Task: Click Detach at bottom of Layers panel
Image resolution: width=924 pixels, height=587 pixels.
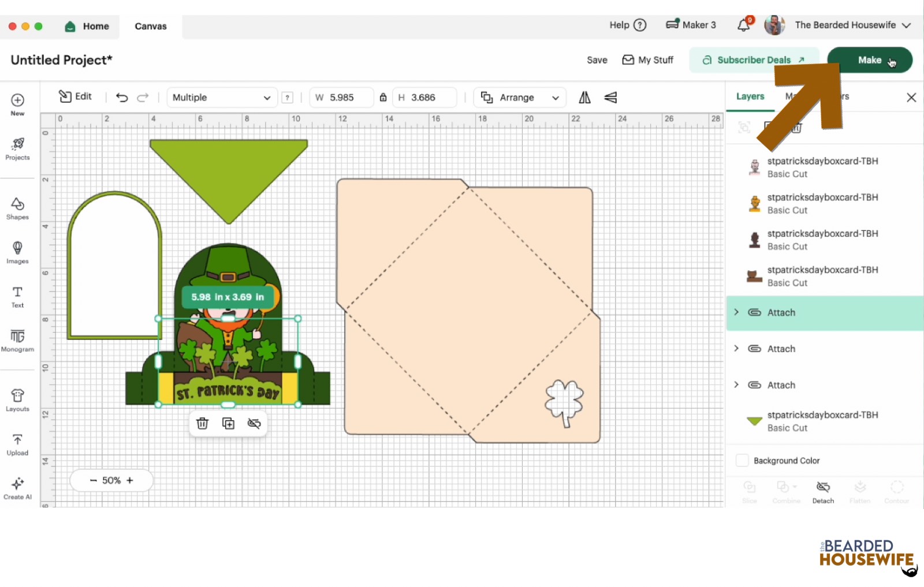Action: tap(823, 492)
